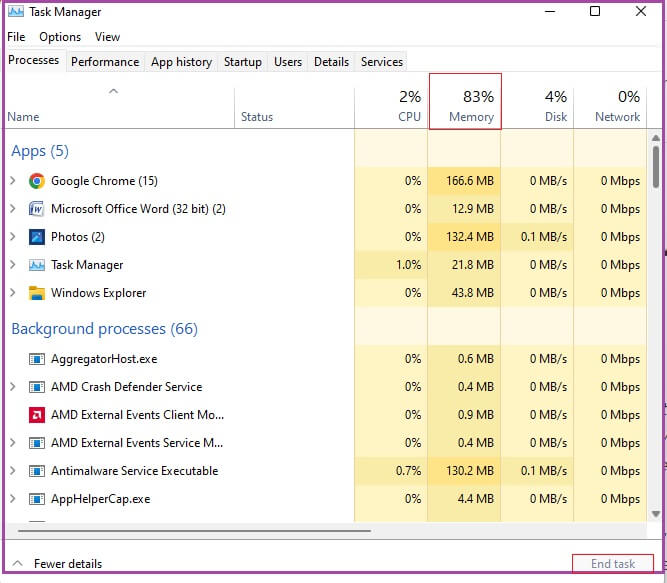Image resolution: width=667 pixels, height=583 pixels.
Task: Click the horizontal scrollbar thumb
Action: coord(194,531)
